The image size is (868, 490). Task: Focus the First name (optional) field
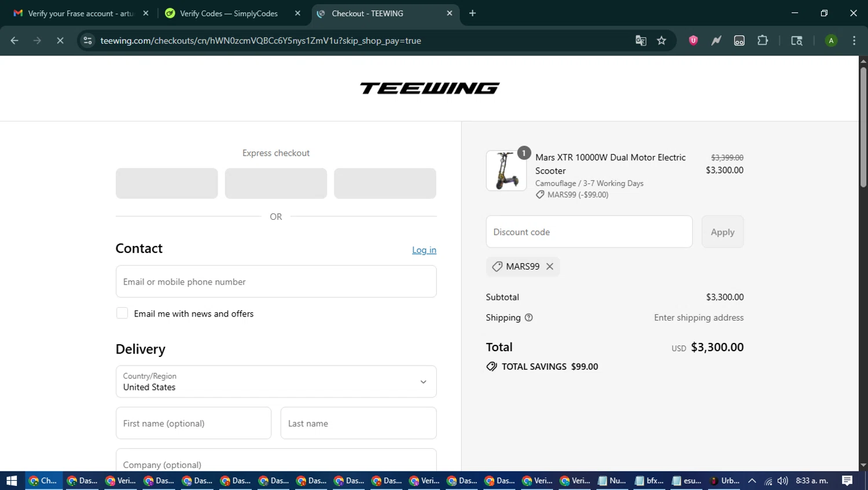[x=193, y=423]
